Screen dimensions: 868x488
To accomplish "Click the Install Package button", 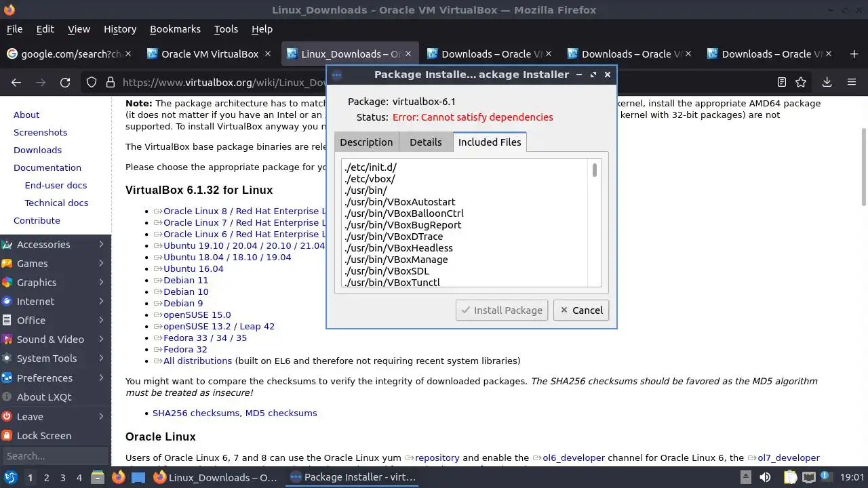I will coord(502,310).
